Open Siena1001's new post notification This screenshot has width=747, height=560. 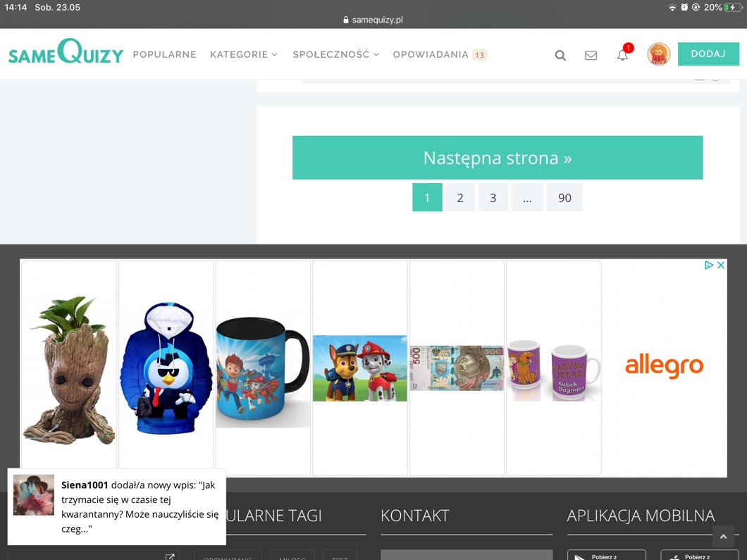point(117,506)
